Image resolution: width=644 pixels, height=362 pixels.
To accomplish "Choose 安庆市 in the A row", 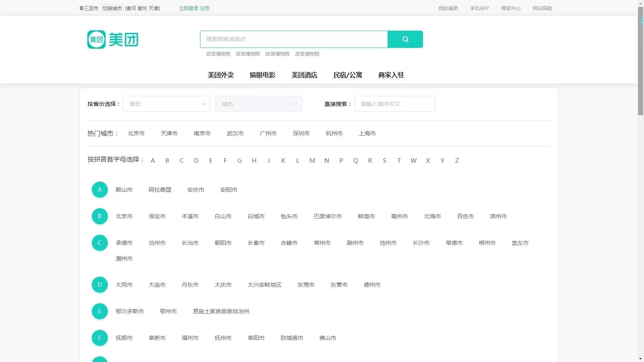I will point(196,190).
